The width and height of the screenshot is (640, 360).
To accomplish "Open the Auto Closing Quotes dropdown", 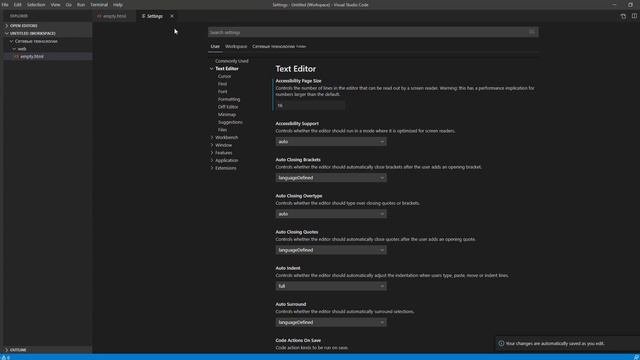I will 331,250.
